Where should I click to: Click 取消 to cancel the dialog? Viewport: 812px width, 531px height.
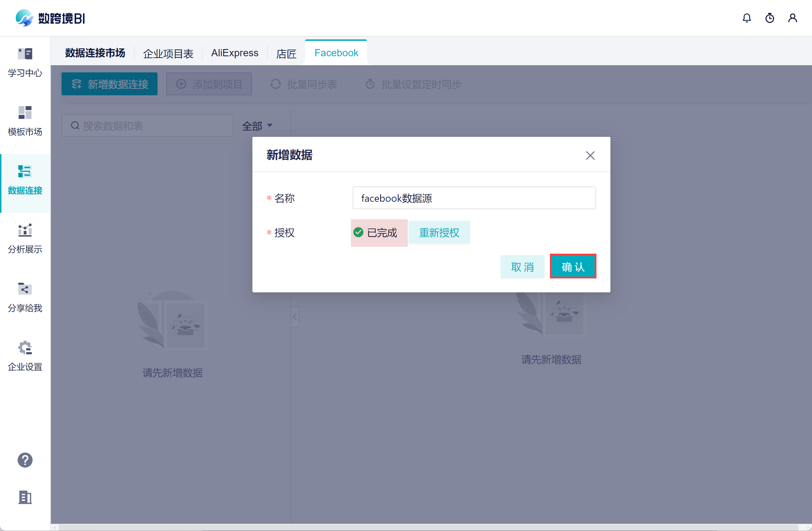[522, 267]
